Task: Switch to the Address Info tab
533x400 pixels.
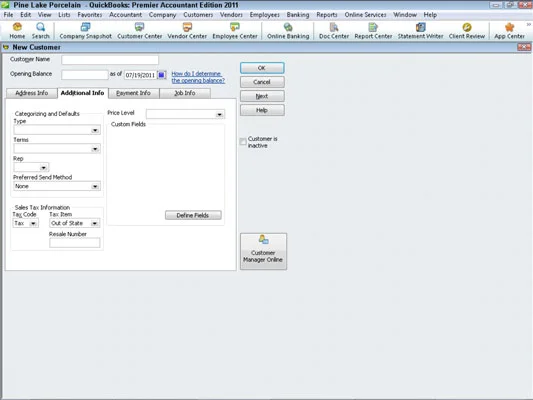Action: (x=32, y=93)
